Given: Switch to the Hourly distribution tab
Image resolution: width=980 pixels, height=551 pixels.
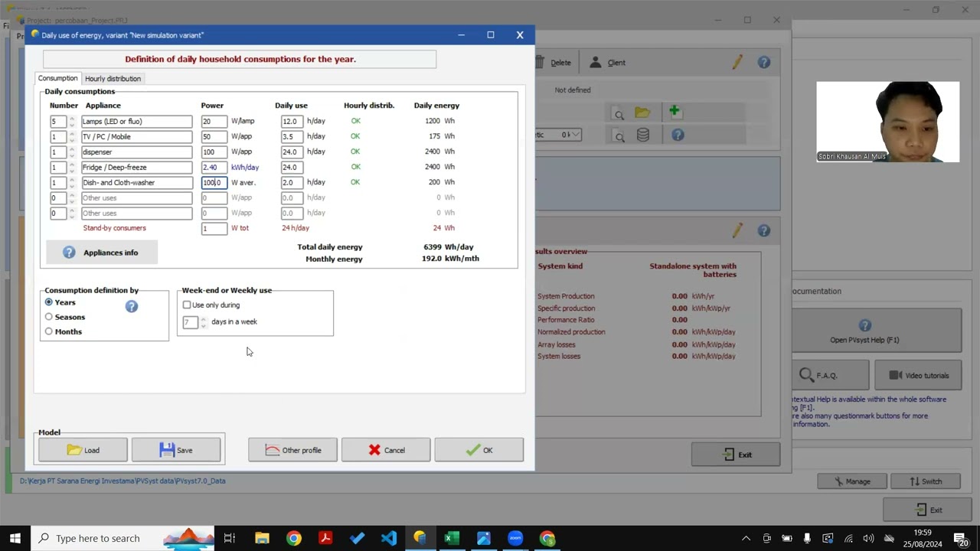Looking at the screenshot, I should (113, 78).
